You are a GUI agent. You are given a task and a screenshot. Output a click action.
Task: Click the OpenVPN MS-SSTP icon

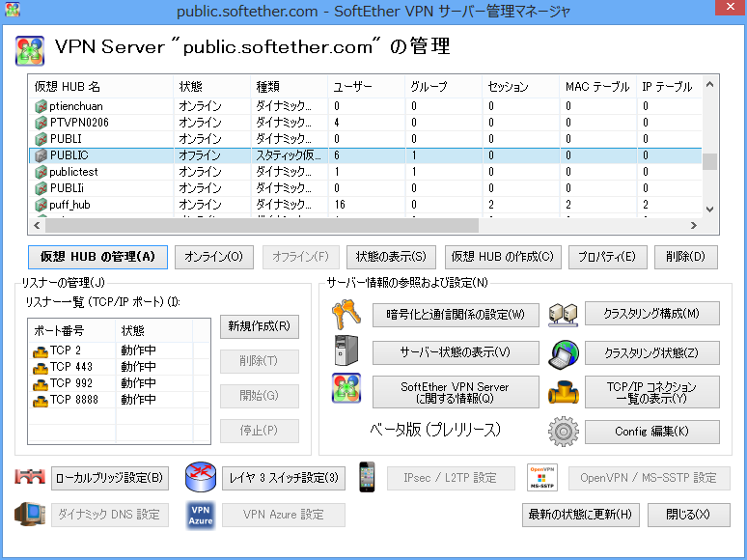[x=541, y=478]
